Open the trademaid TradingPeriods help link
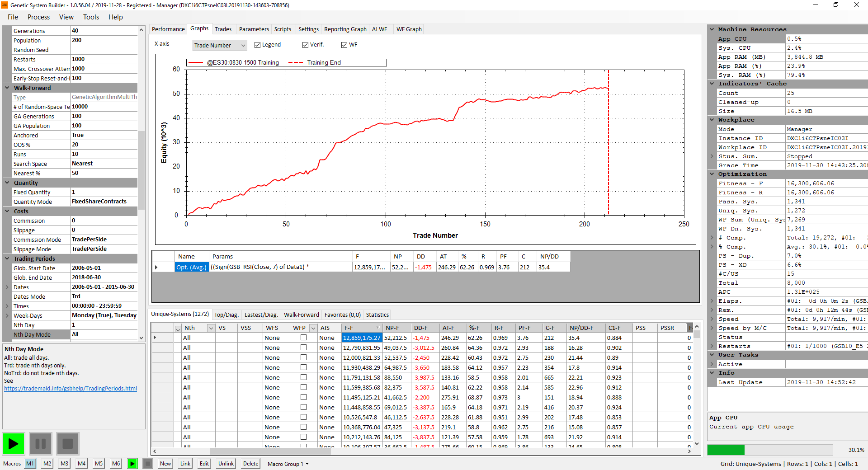The image size is (868, 470). 71,389
